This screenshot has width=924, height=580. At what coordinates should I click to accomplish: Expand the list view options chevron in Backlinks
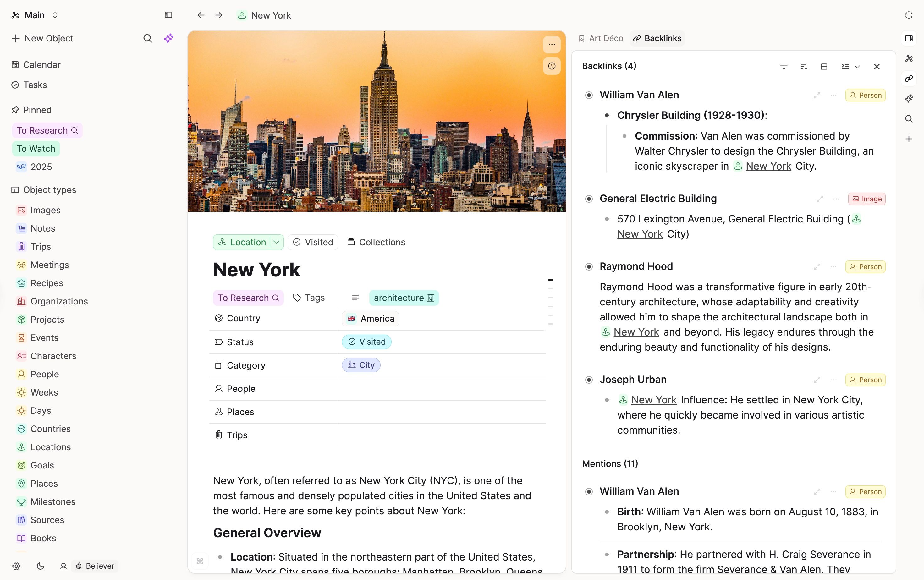[857, 66]
